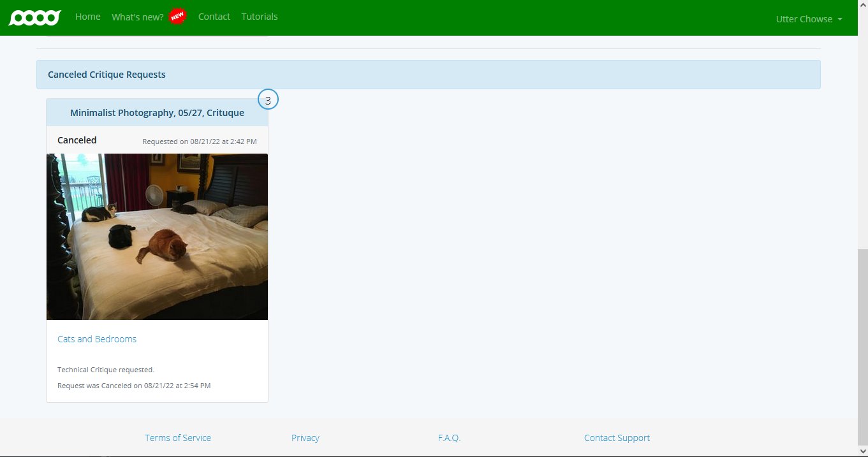Click the page vertical scrollbar thumb

[862, 347]
